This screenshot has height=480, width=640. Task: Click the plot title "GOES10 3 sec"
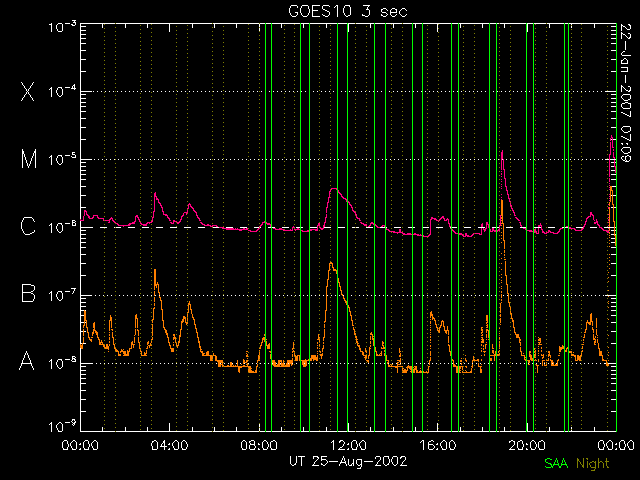pos(348,11)
